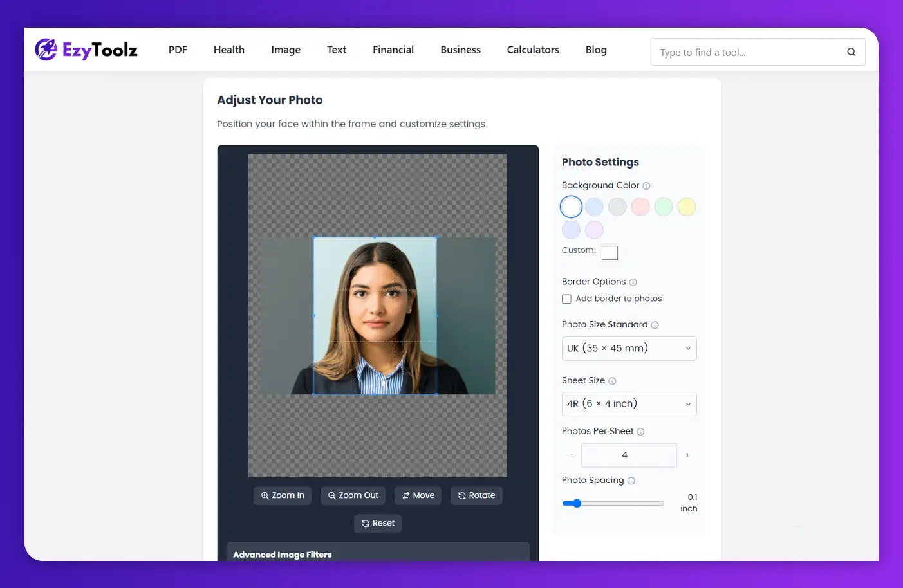The image size is (903, 588).
Task: Switch to the Financial section
Action: pos(393,50)
